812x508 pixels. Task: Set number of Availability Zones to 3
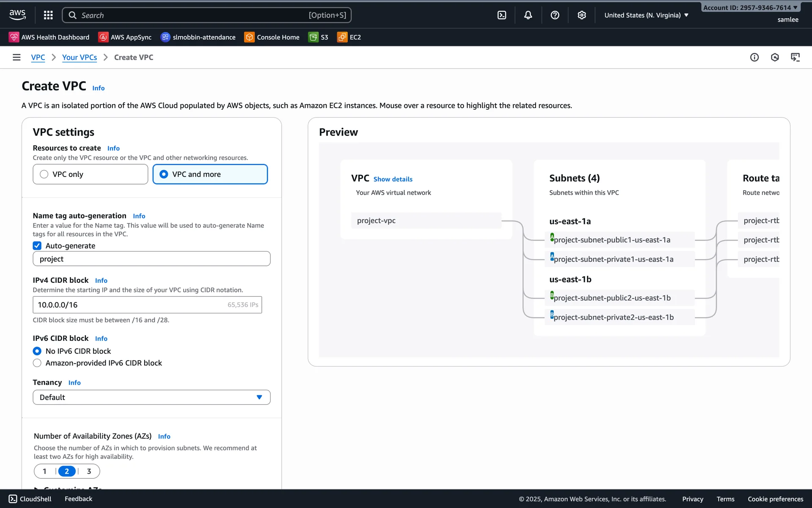[89, 471]
